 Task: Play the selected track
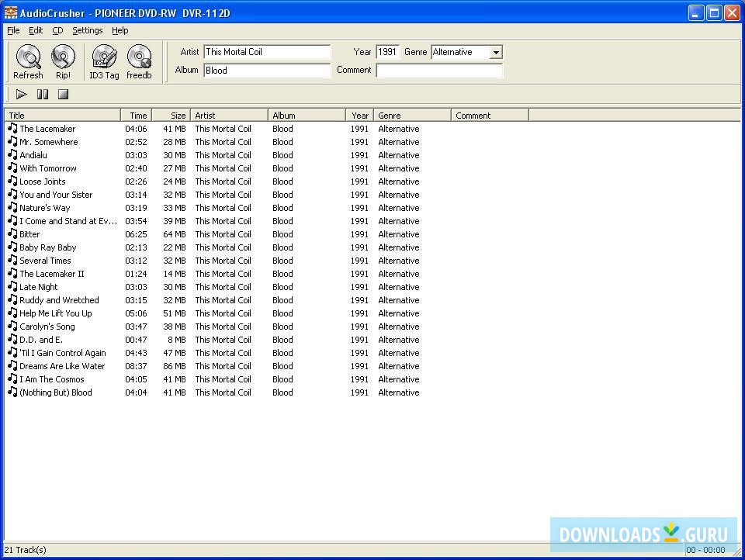click(x=22, y=94)
